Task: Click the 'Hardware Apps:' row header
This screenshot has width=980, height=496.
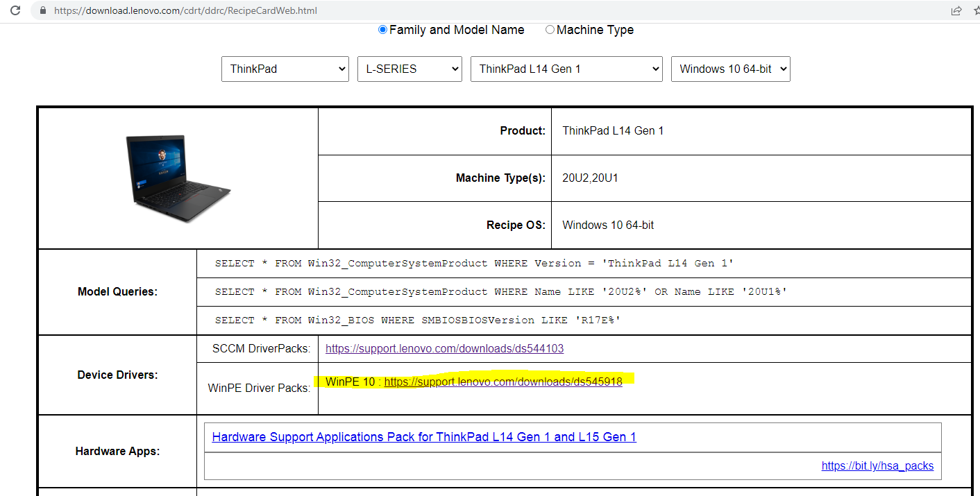Action: [117, 451]
